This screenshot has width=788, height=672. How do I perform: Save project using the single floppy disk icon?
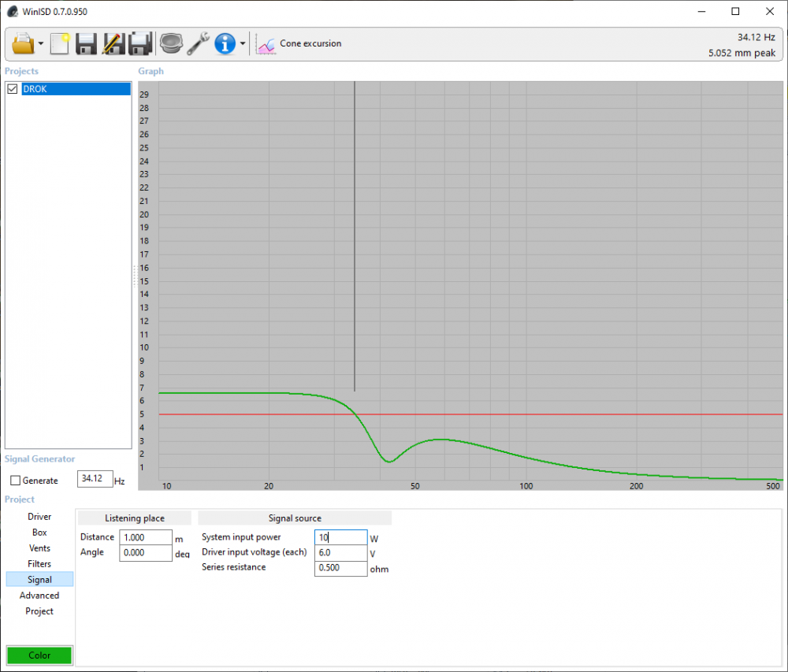coord(87,43)
